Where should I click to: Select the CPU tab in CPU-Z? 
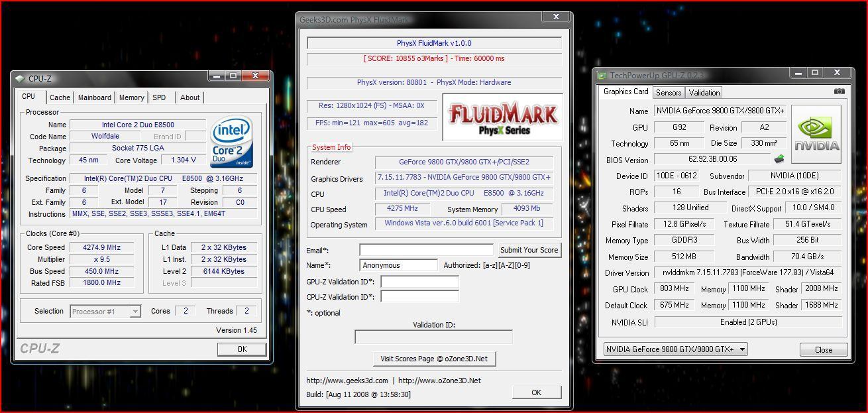tap(28, 97)
